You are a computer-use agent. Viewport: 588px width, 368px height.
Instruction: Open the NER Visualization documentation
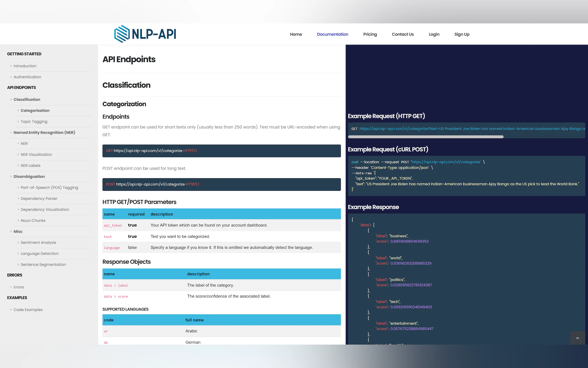tap(36, 154)
